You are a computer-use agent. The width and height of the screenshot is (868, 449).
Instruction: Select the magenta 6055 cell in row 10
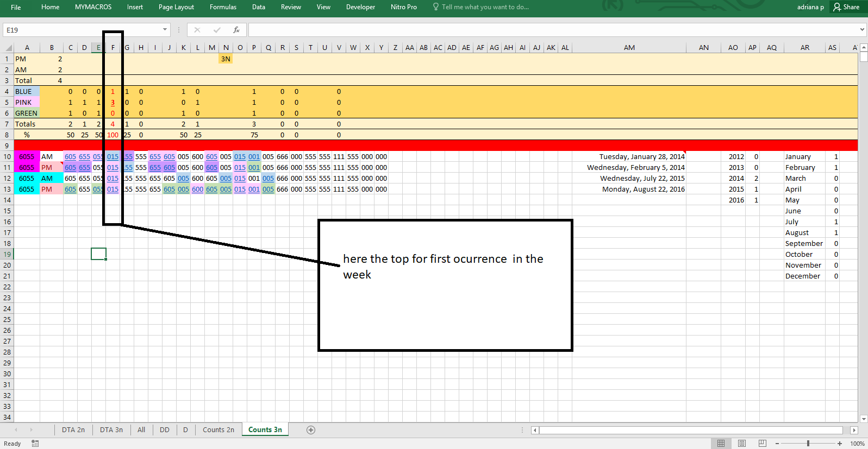pyautogui.click(x=27, y=156)
